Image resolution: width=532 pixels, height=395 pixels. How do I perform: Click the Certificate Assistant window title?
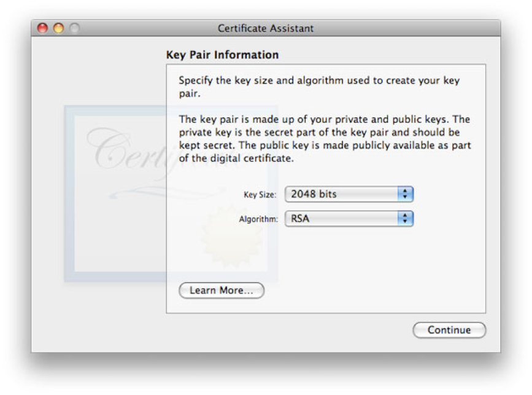click(266, 28)
